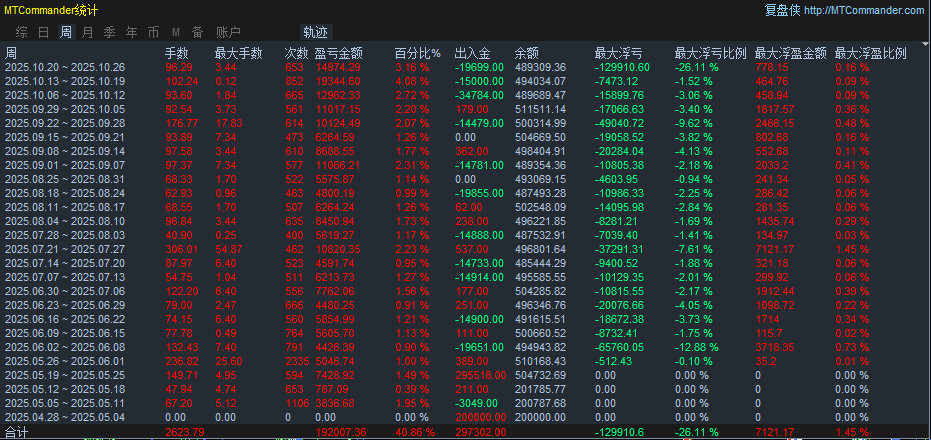Click the 轨迹 track button
The image size is (931, 440).
(315, 32)
